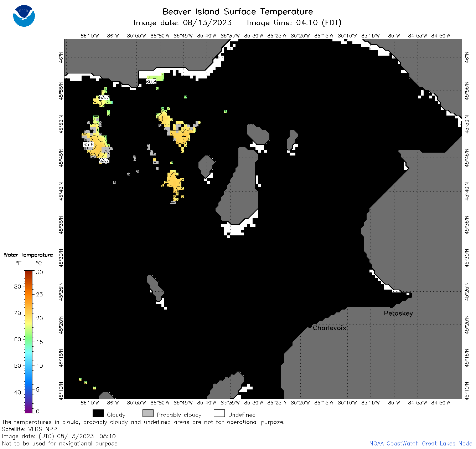Click the gray Probably cloudy legend swatch
Screen dimensions: 476x449
click(148, 413)
